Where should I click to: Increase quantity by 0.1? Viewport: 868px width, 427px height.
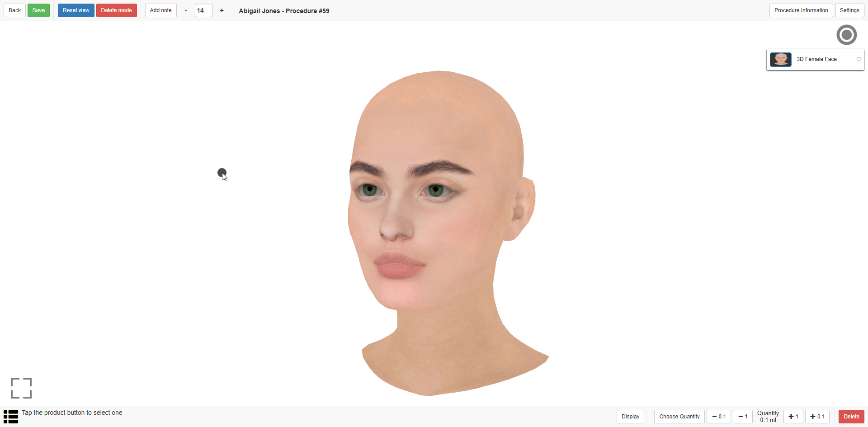(x=817, y=417)
